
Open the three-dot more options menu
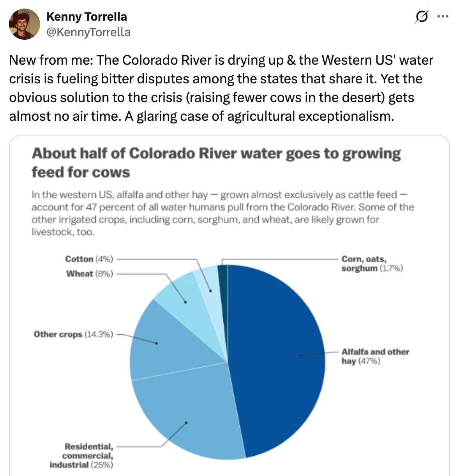coord(443,17)
